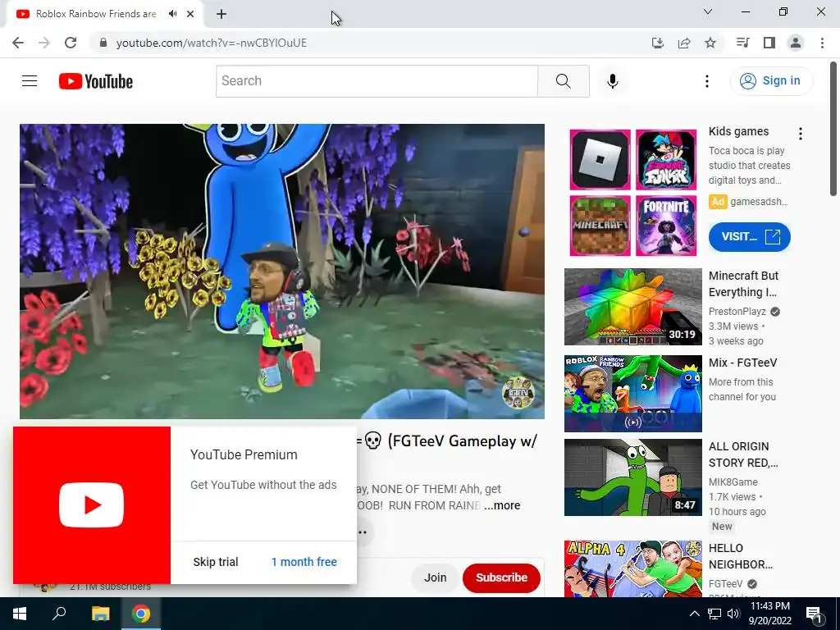Click Minecraft ad image

(600, 226)
